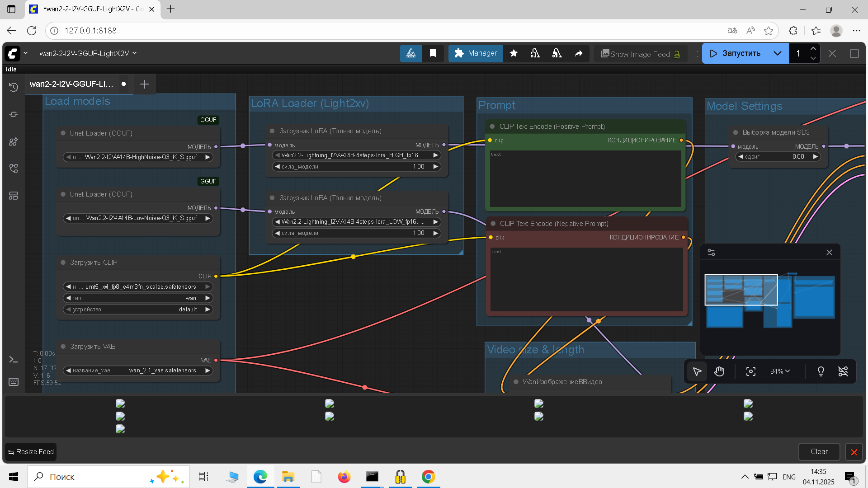Click the fit view icon in canvas toolbar

click(750, 371)
